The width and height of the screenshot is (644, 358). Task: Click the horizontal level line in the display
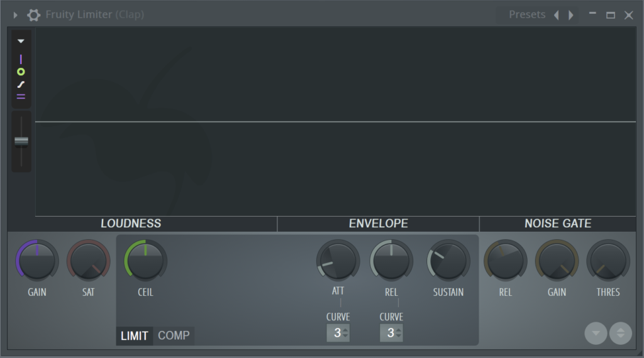point(336,122)
